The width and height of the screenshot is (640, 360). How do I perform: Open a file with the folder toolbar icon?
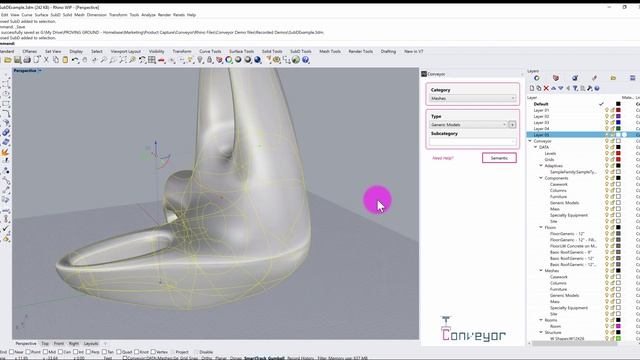point(8,60)
